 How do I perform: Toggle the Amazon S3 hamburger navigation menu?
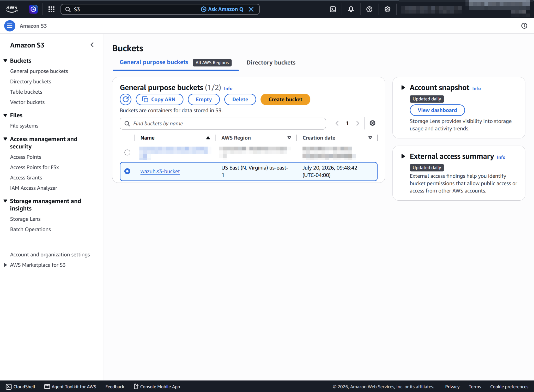pos(10,26)
